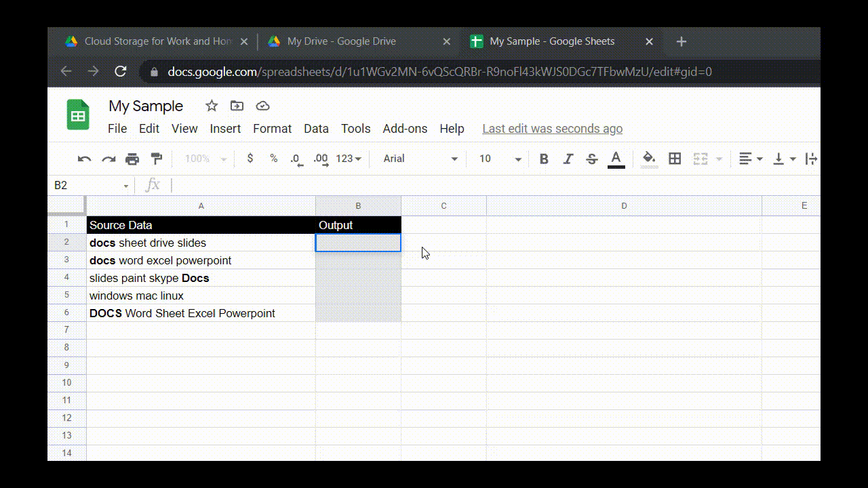Screen dimensions: 868x488
Task: Open the number format 123 dropdown
Action: coord(348,159)
